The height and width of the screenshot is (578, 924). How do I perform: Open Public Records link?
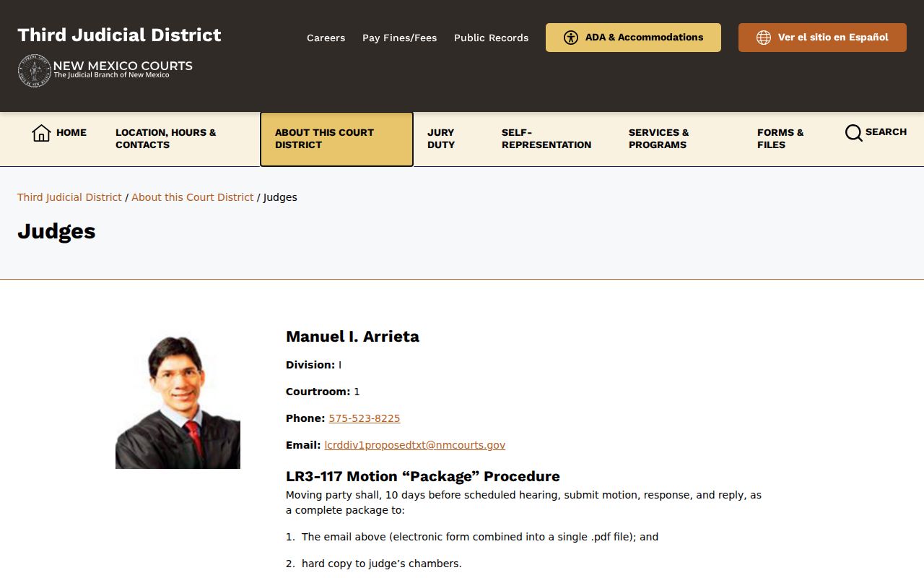coord(491,38)
